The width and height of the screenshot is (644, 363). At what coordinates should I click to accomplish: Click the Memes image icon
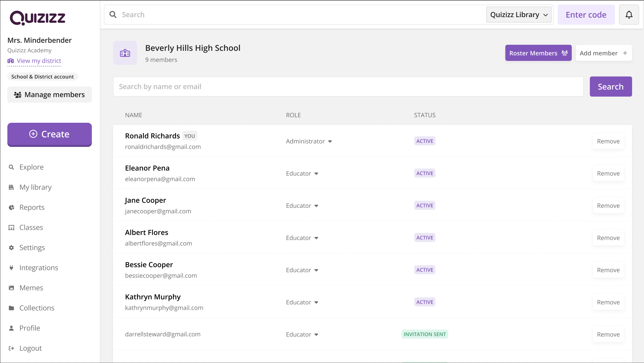pos(11,288)
